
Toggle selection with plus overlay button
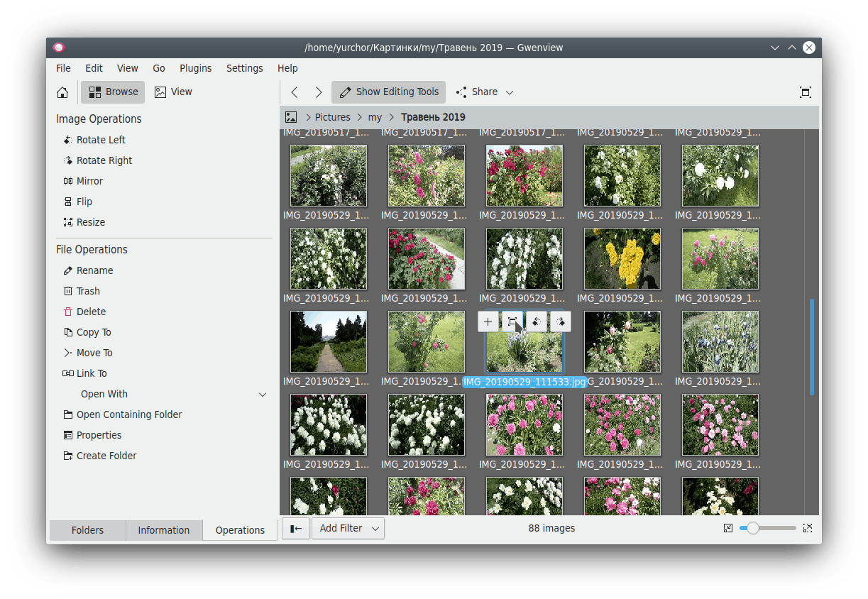tap(488, 322)
